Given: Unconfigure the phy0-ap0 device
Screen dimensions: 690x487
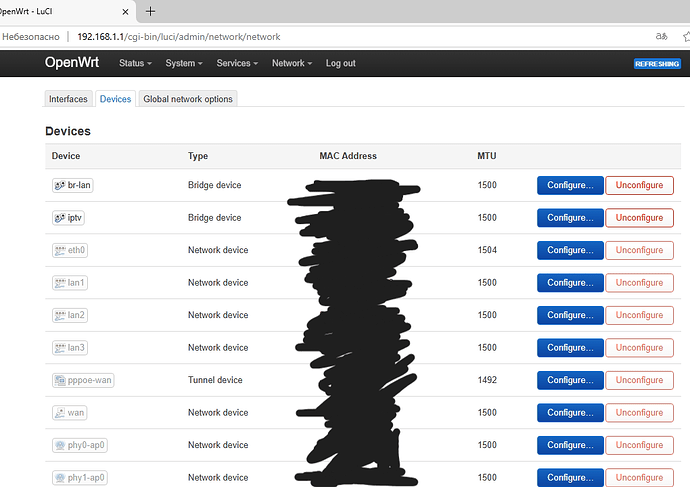Looking at the screenshot, I should (639, 445).
